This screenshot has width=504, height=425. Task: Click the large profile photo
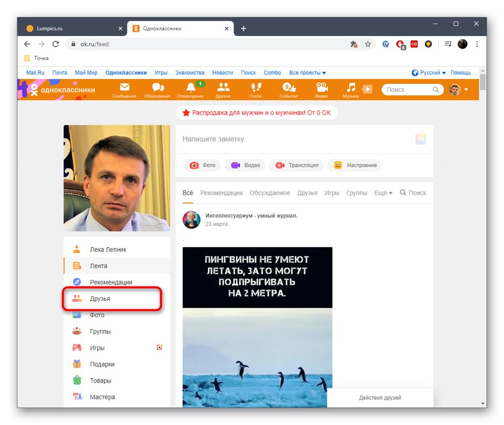coord(117,178)
